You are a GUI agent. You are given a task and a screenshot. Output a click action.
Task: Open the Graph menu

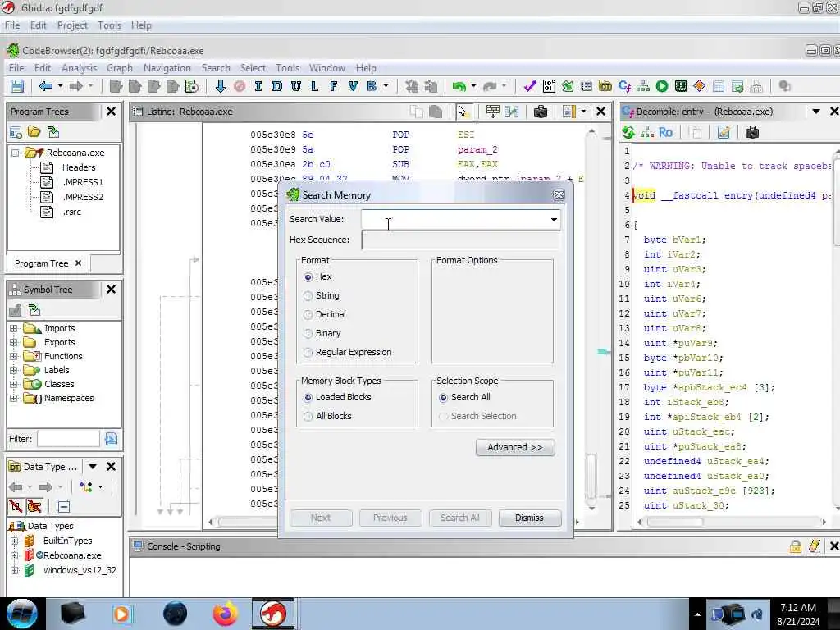(x=120, y=68)
